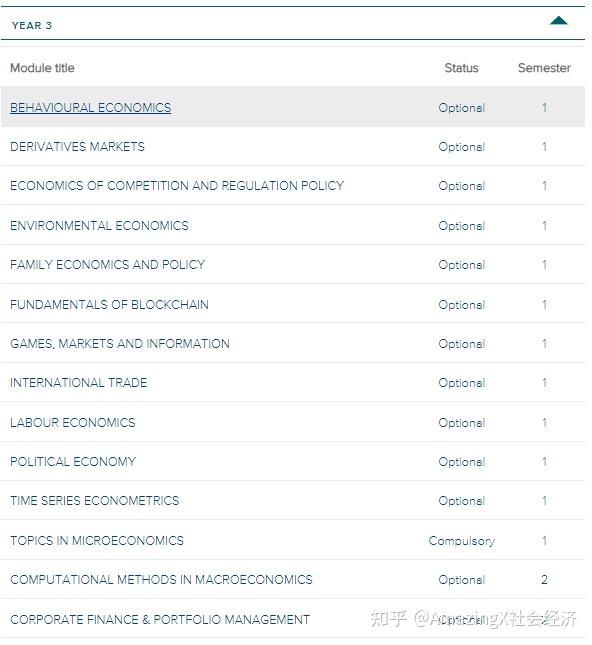Click the YEAR 3 accordion header

coord(293,24)
